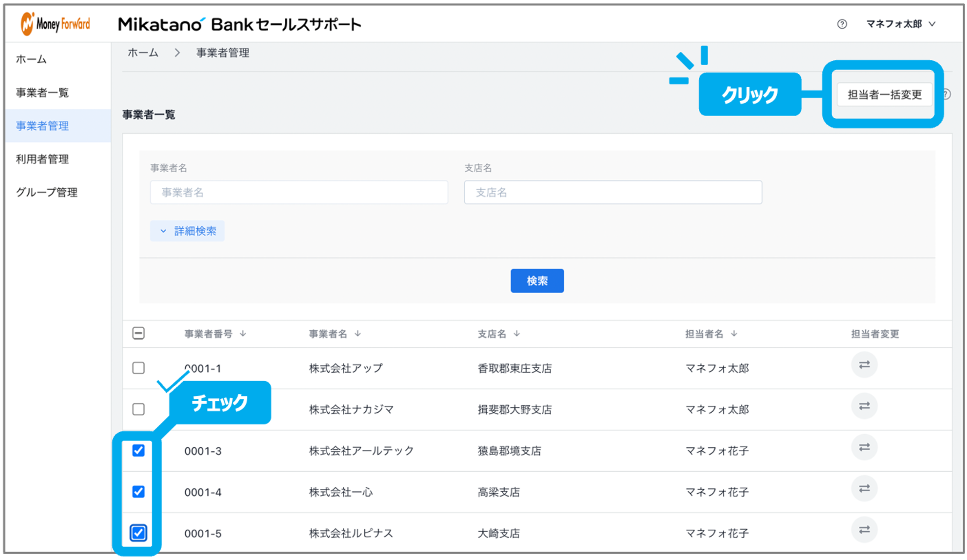Go to ホーム in the sidebar

31,59
